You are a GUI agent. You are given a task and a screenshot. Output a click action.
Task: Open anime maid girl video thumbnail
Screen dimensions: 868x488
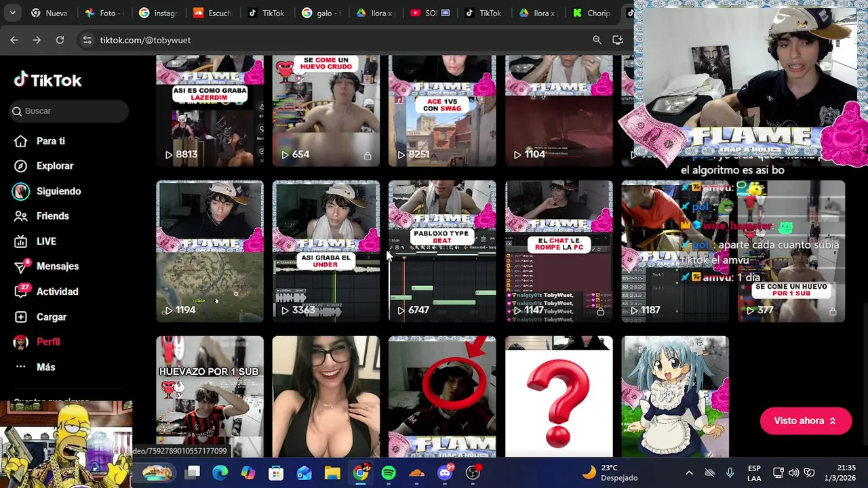coord(675,396)
